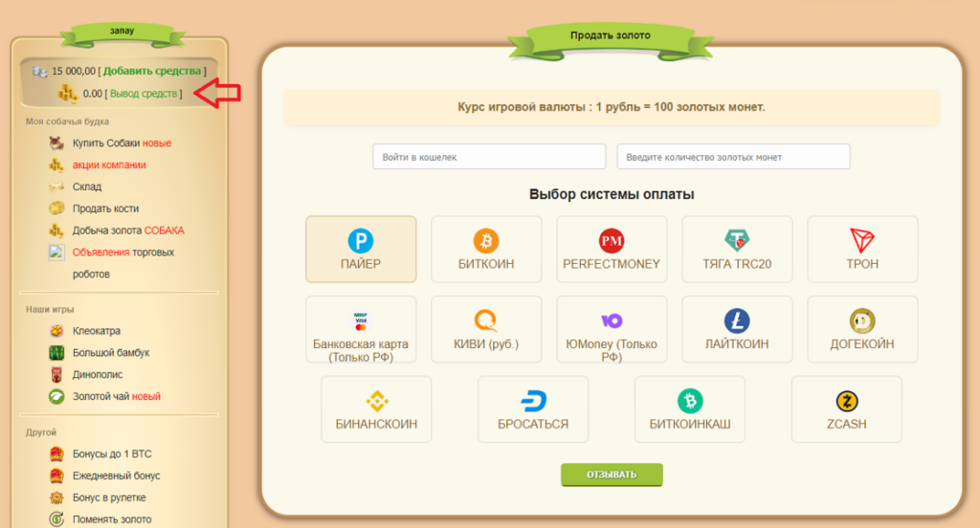Pick the ТЯГА TRC20 payment tile

coord(737,250)
